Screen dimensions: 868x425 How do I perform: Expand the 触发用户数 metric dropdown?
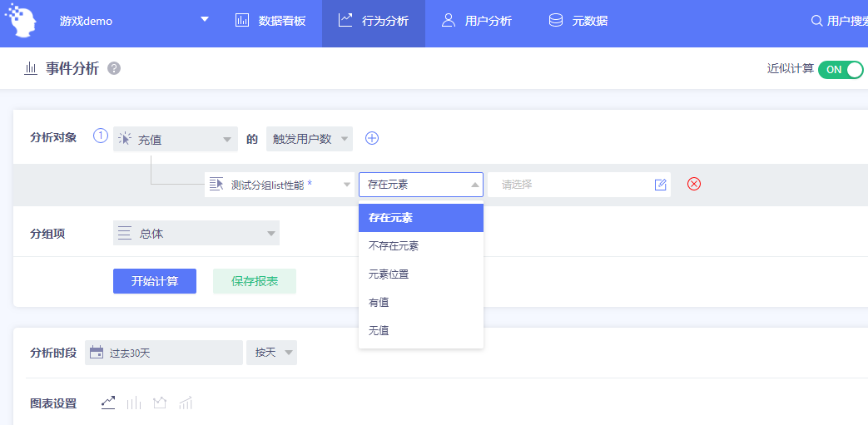[310, 139]
